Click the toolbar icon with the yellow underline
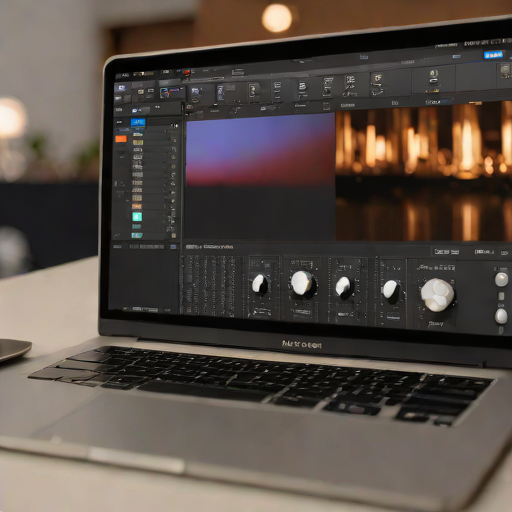This screenshot has height=512, width=512. point(433,81)
